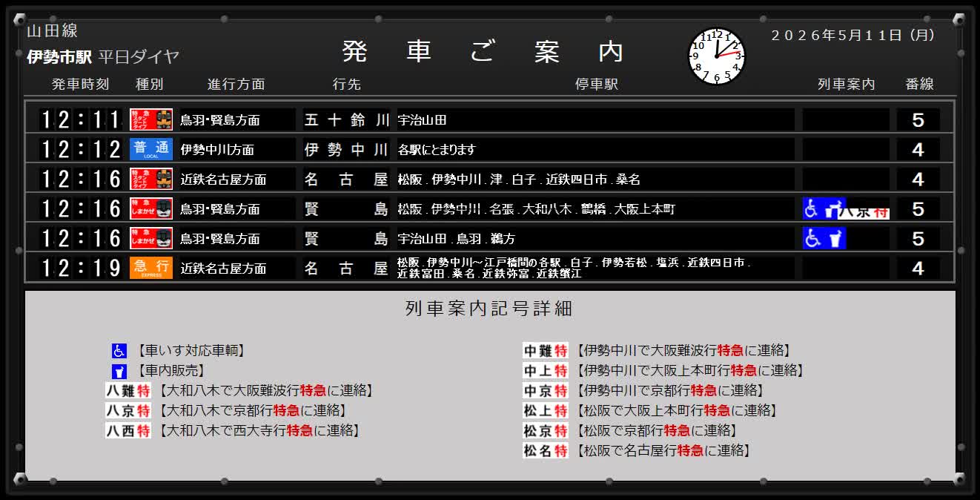This screenshot has height=500, width=980.
Task: Click the しまかぜ icon on the row stopping at 名張
Action: coord(151,208)
